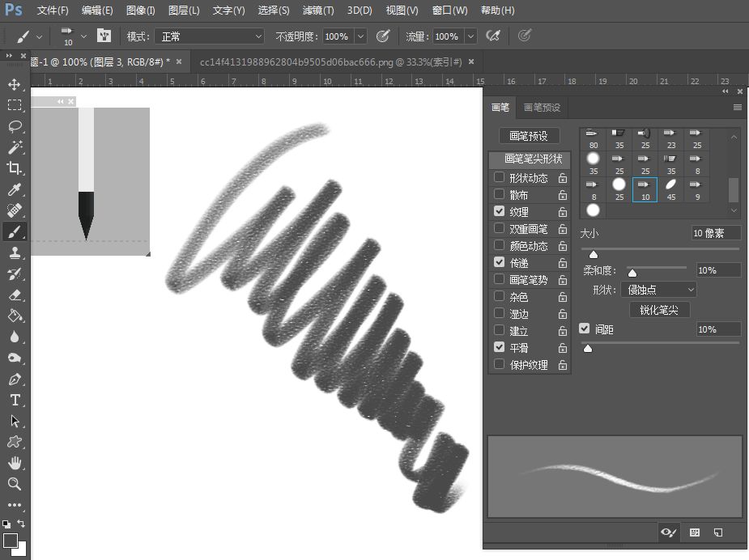749x560 pixels.
Task: Enable the 形状动态 checkbox
Action: click(499, 177)
